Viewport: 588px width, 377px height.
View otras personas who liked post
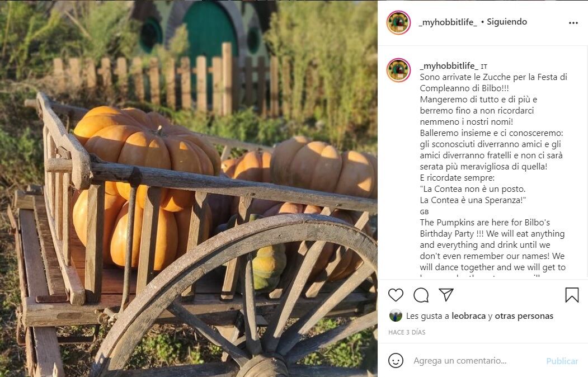pyautogui.click(x=524, y=316)
